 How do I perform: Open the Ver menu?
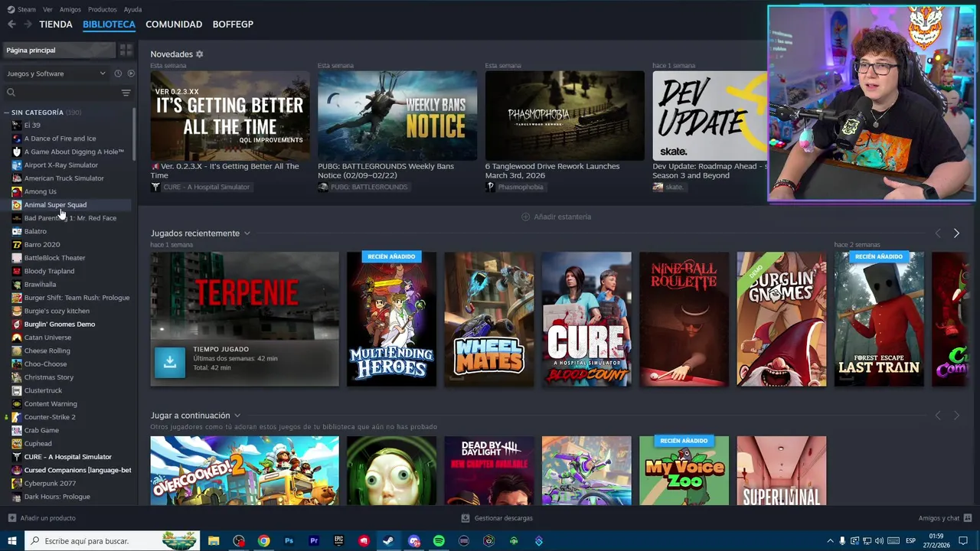click(x=47, y=9)
